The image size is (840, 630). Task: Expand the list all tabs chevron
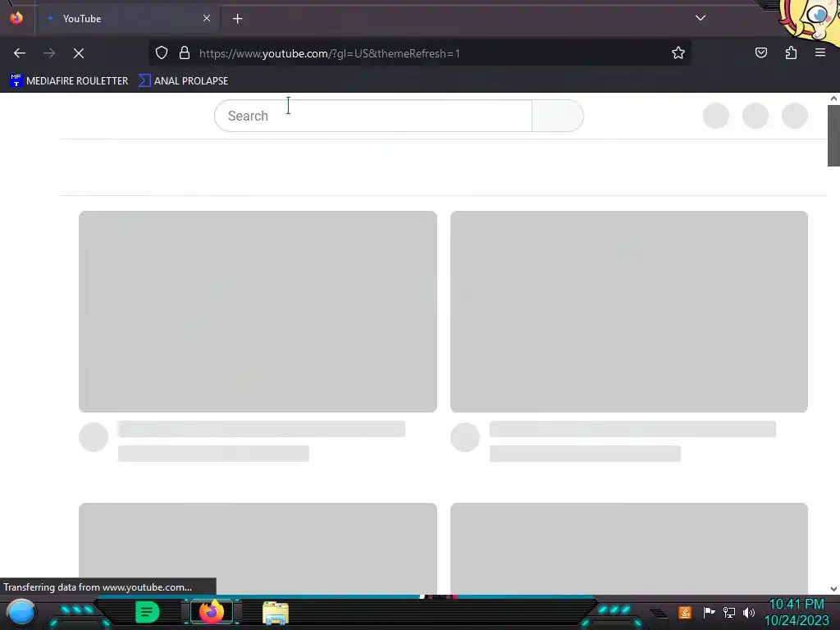(x=701, y=18)
